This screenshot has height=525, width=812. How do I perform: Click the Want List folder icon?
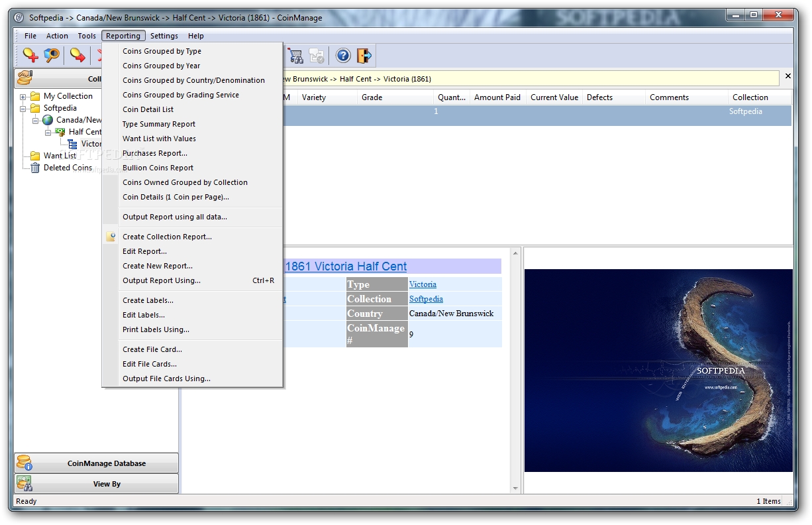click(35, 156)
